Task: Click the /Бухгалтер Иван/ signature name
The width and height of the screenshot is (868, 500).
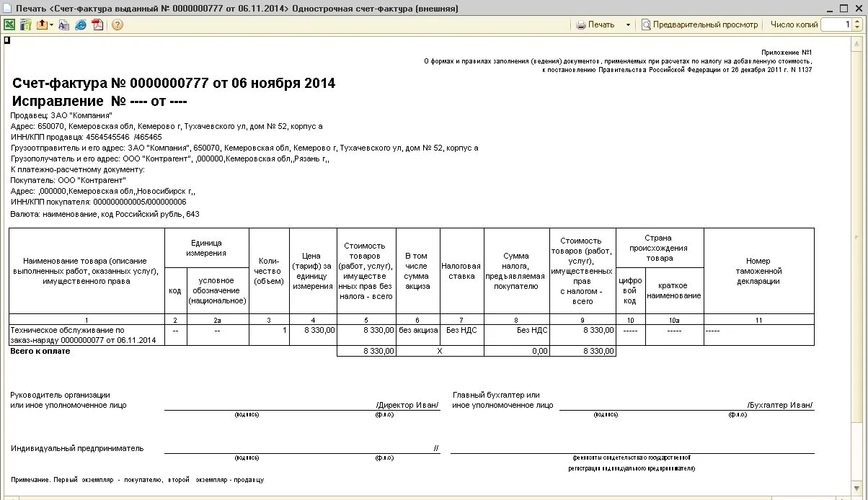Action: click(x=780, y=405)
